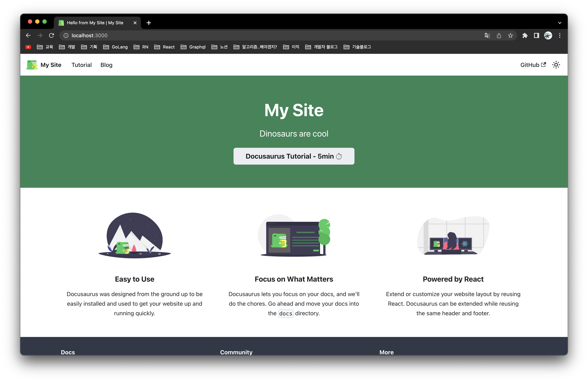588x382 pixels.
Task: Click Docusaurus Tutorial - 5min button
Action: pos(294,156)
